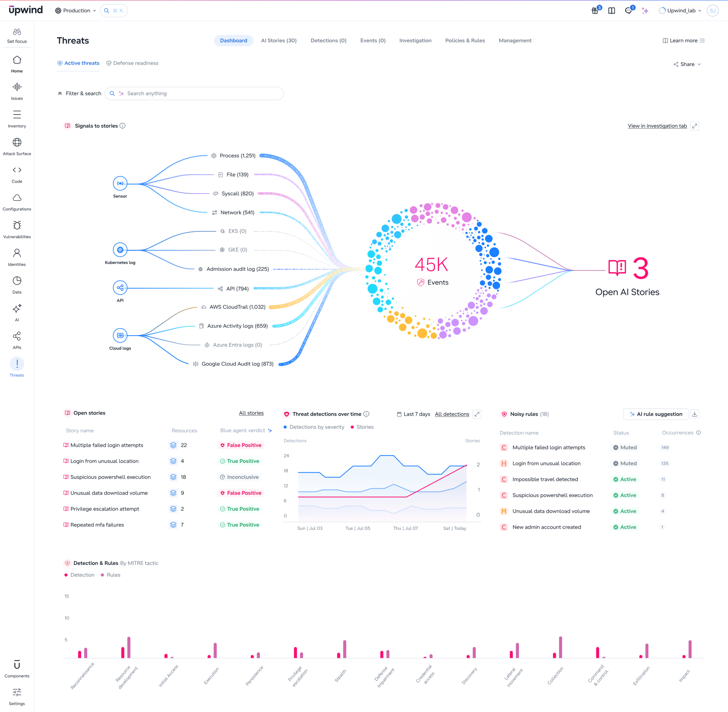Open the Policies & Rules tab
This screenshot has width=728, height=712.
pyautogui.click(x=465, y=40)
